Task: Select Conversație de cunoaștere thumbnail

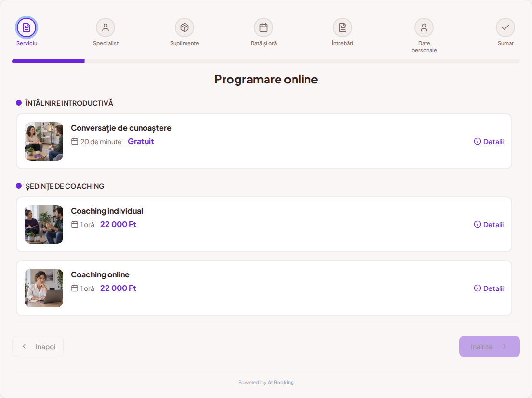Action: tap(44, 141)
